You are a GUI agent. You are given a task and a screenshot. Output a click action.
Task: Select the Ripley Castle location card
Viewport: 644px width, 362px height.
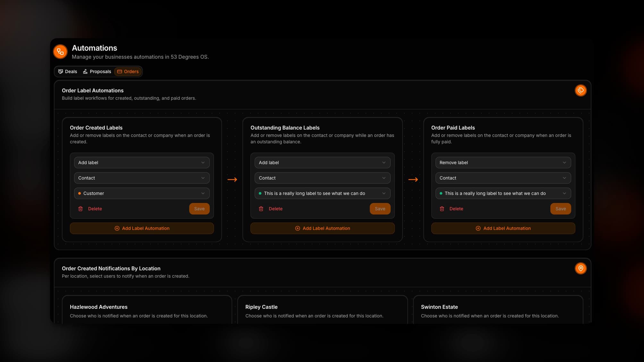[322, 310]
